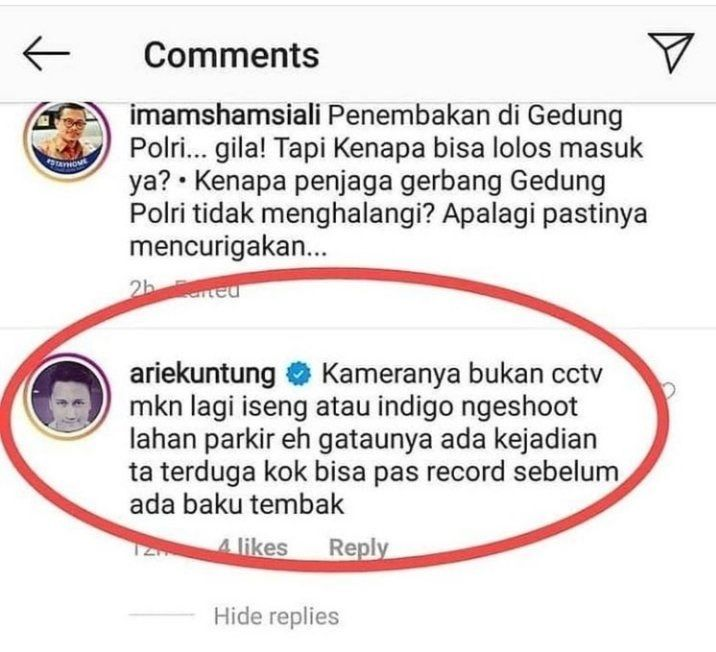Click the blue verified badge
The width and height of the screenshot is (716, 652).
pos(298,374)
